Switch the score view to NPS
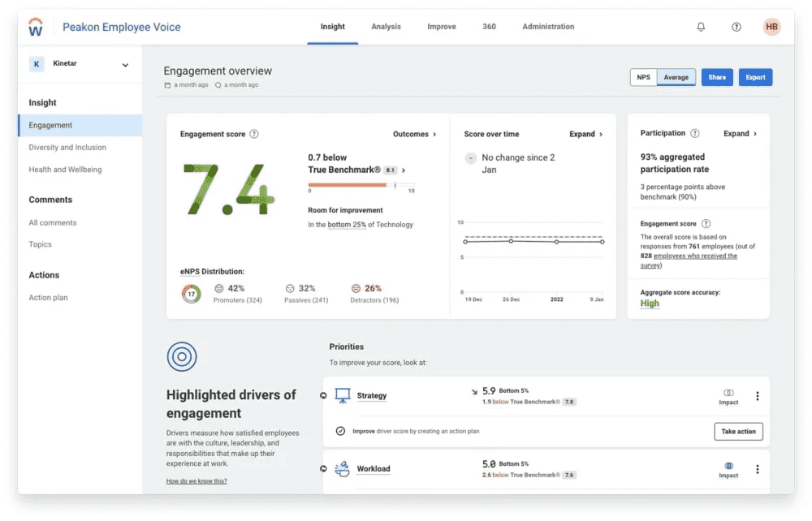This screenshot has width=812, height=521. [643, 76]
